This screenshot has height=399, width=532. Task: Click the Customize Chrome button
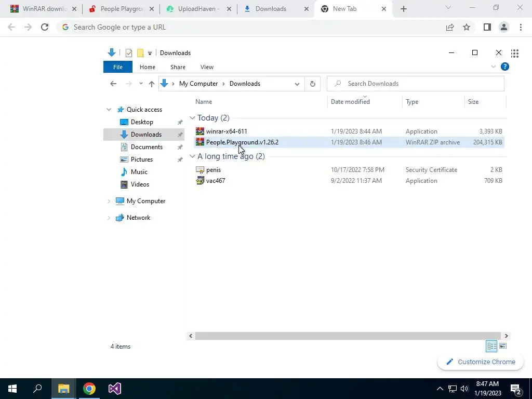[481, 362]
